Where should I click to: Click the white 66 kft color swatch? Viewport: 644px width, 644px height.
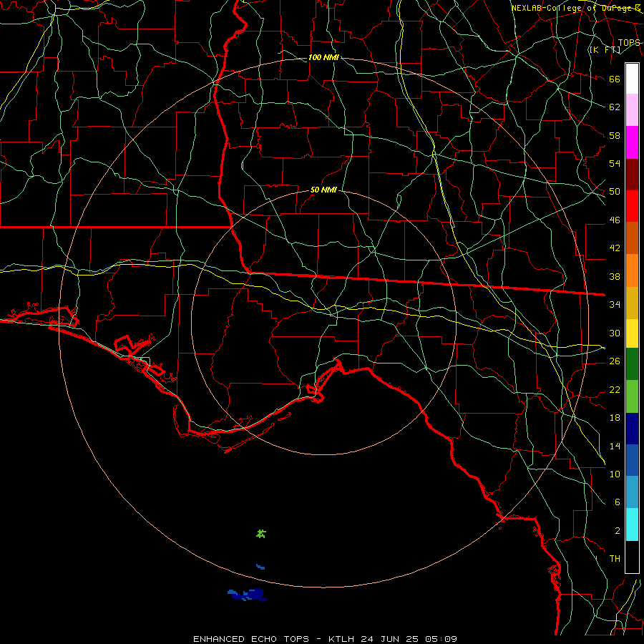point(632,79)
